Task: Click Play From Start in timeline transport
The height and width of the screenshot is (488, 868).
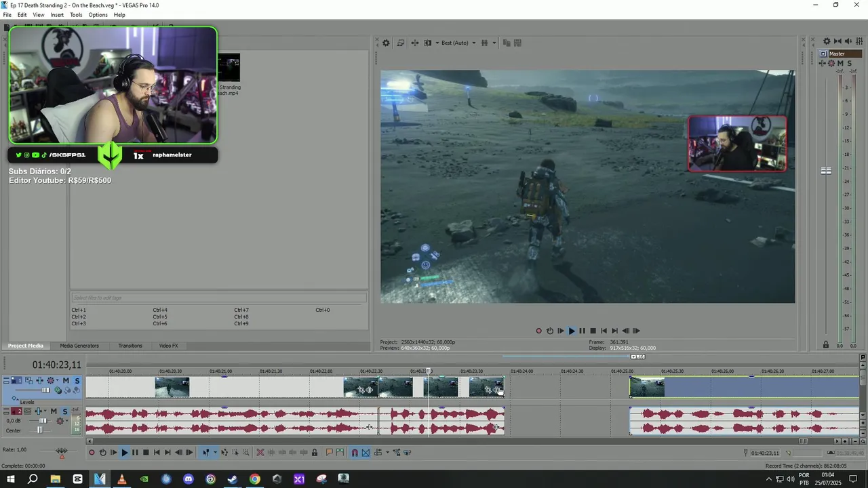Action: click(x=113, y=452)
